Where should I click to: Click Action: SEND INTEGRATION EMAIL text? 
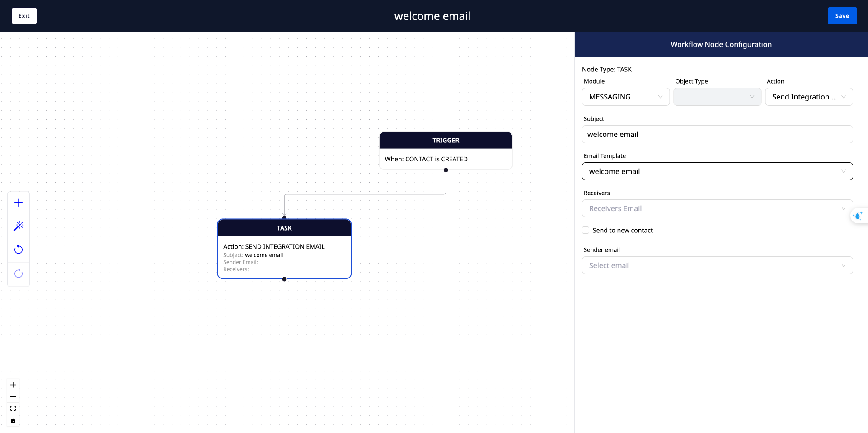pyautogui.click(x=274, y=246)
